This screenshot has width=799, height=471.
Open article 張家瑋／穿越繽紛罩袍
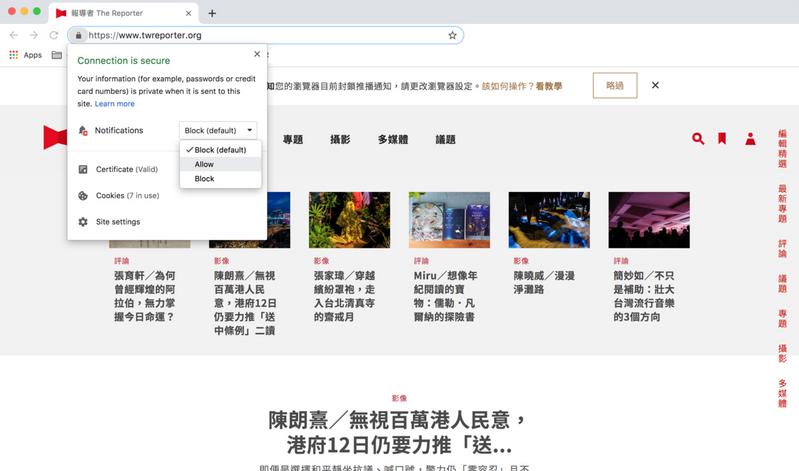344,296
